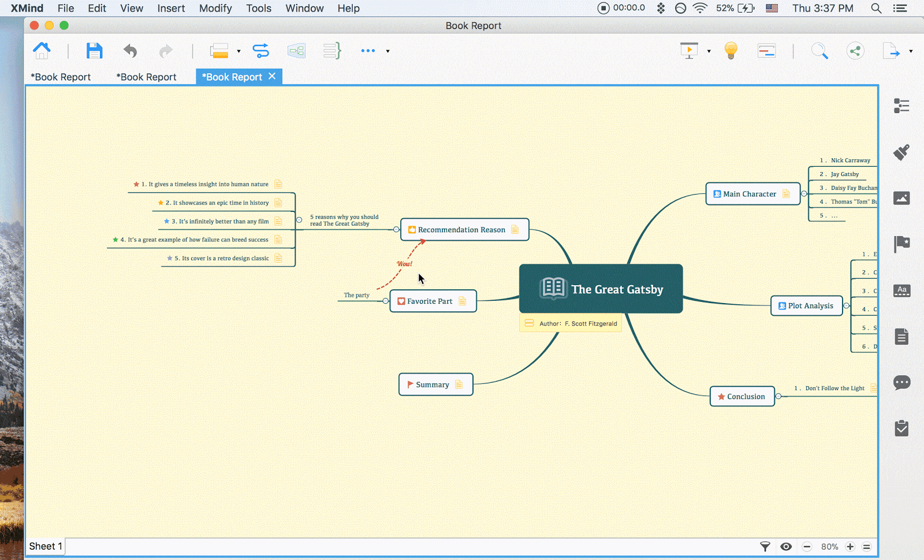924x560 pixels.
Task: Open the Outline panel in sidebar
Action: pyautogui.click(x=901, y=106)
